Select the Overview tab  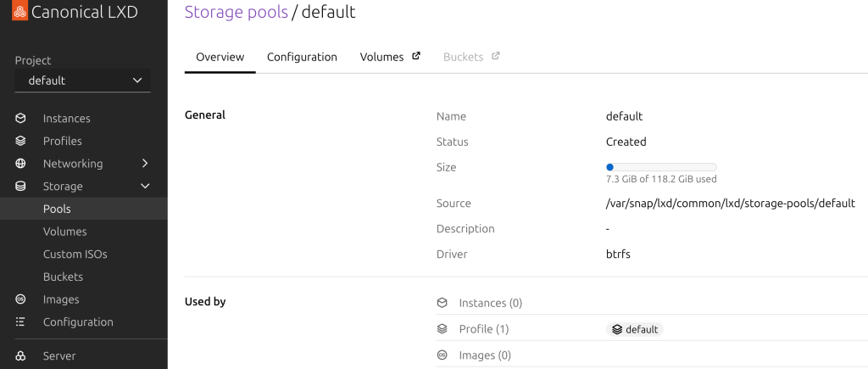[220, 57]
